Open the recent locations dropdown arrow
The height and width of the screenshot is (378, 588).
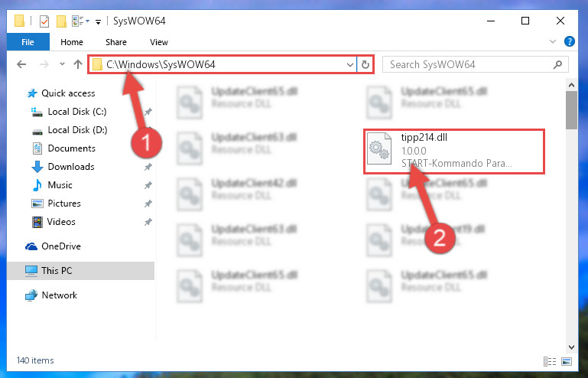[62, 64]
